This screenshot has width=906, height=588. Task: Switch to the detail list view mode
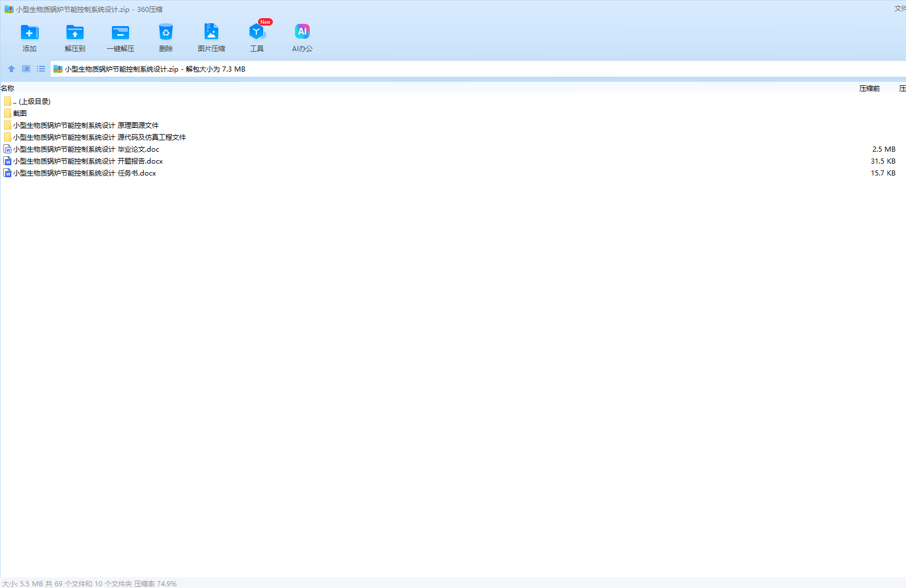(41, 69)
